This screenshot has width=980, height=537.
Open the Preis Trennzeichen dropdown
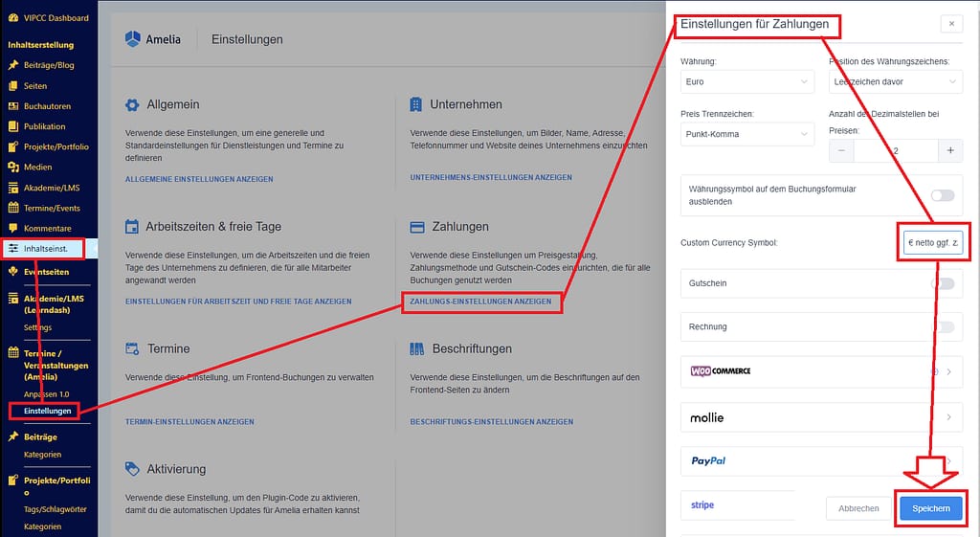point(746,134)
